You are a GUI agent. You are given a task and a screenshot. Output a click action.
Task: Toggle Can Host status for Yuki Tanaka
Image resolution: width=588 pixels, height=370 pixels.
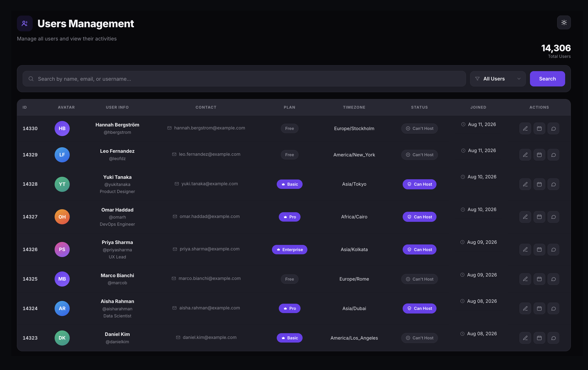pos(419,184)
